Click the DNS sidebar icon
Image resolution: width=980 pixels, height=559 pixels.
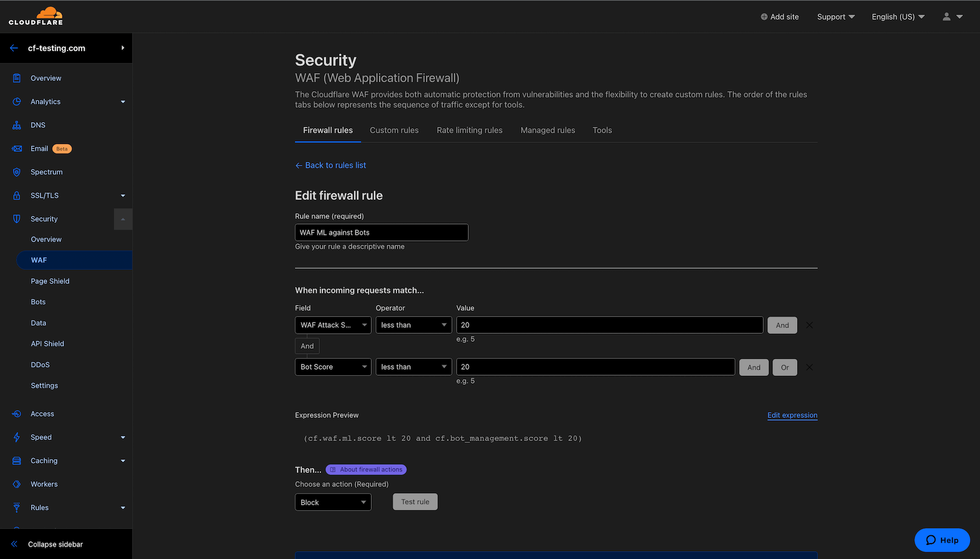click(17, 125)
